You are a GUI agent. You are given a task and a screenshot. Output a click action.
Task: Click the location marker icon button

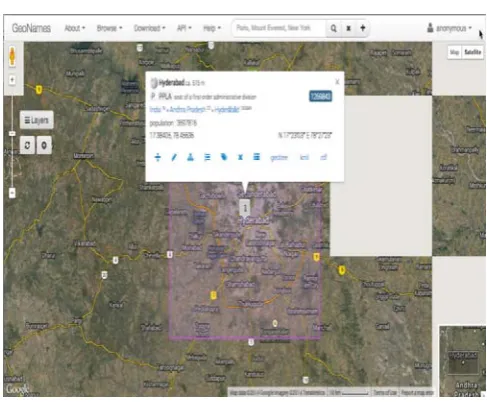(x=44, y=145)
